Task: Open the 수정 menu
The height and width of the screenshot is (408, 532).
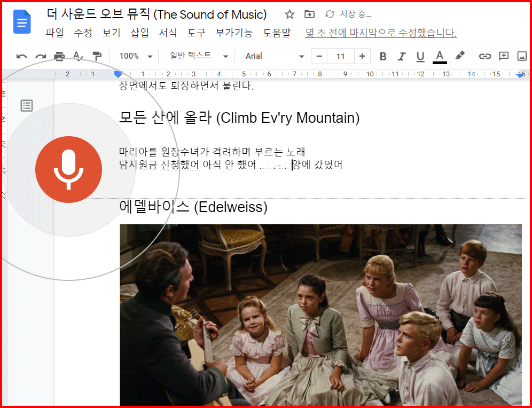Action: [83, 33]
